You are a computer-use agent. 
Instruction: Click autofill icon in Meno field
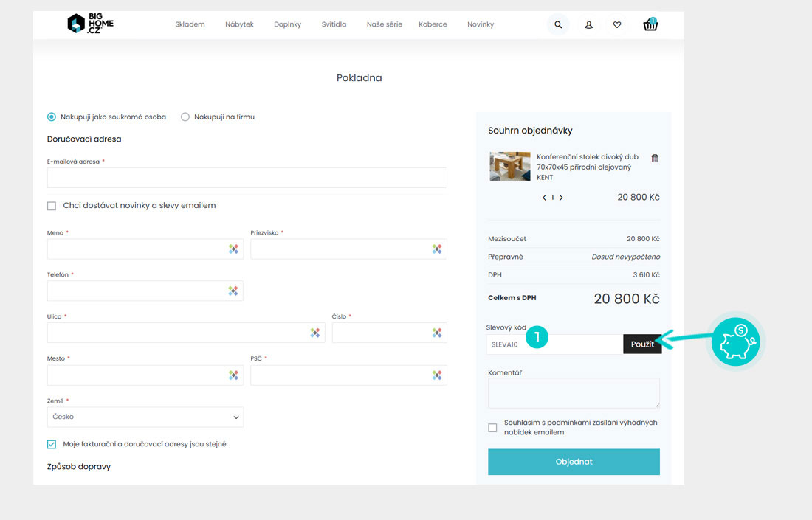click(233, 249)
